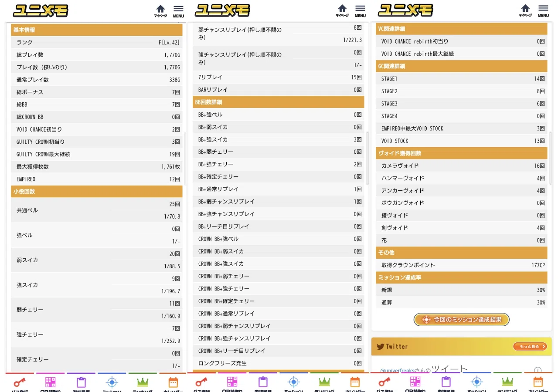Select the 小役回数 section header
Viewport: 558px width, 392px height.
[97, 192]
